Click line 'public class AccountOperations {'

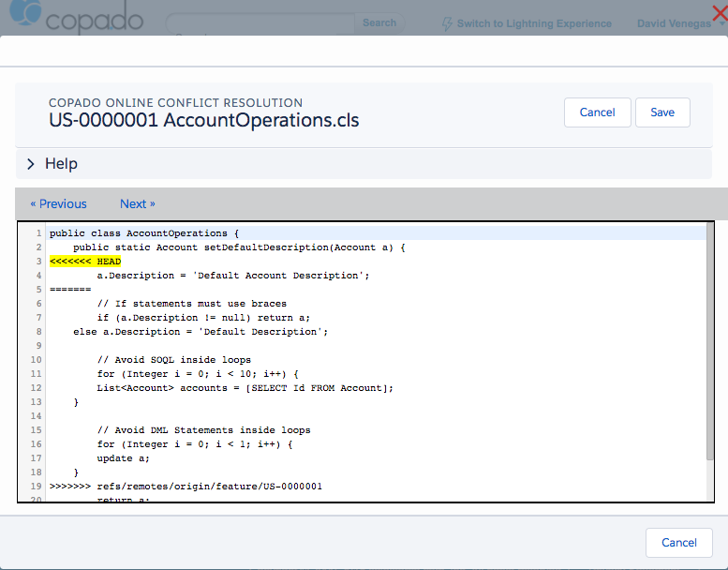coord(144,233)
